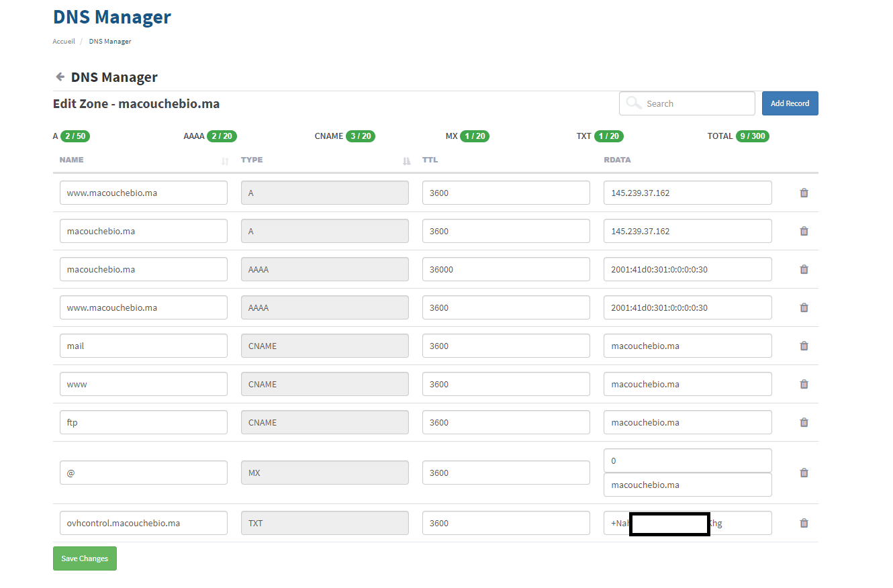Image resolution: width=893 pixels, height=588 pixels.
Task: Edit the MX priority field showing 0
Action: [687, 461]
